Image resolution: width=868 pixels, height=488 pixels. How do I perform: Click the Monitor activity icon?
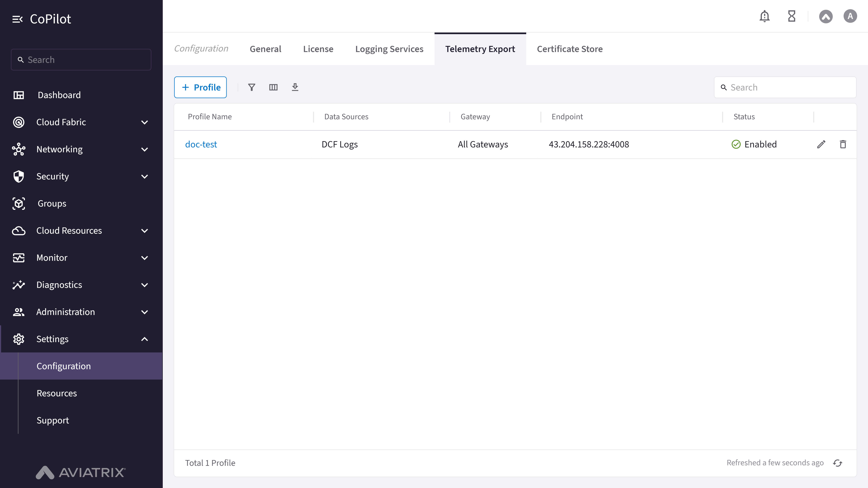(x=18, y=258)
